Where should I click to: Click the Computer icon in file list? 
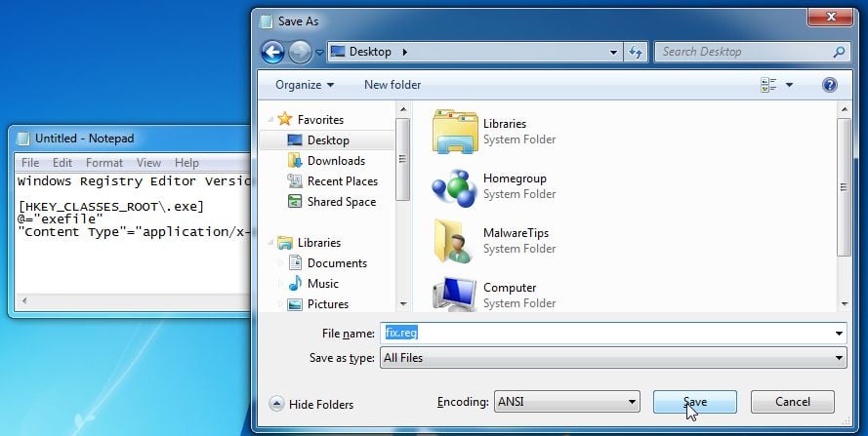click(x=454, y=294)
